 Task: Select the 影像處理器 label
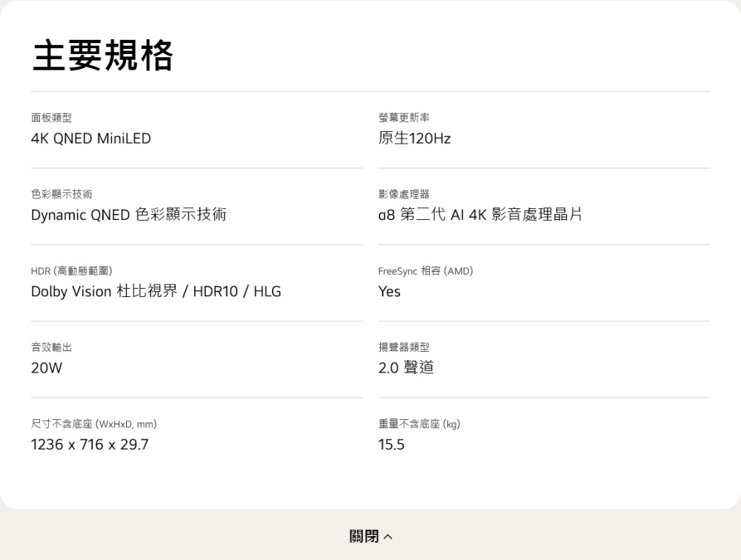point(403,194)
